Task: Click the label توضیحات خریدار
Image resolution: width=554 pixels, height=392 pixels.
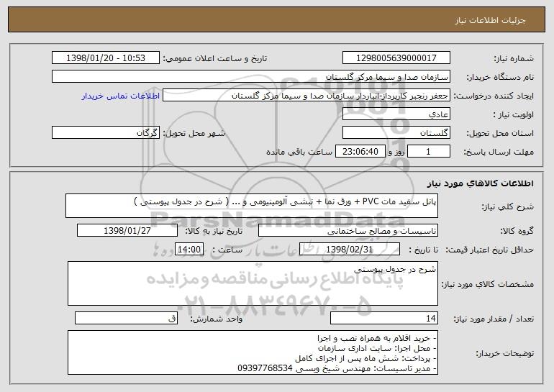Action: [x=504, y=353]
